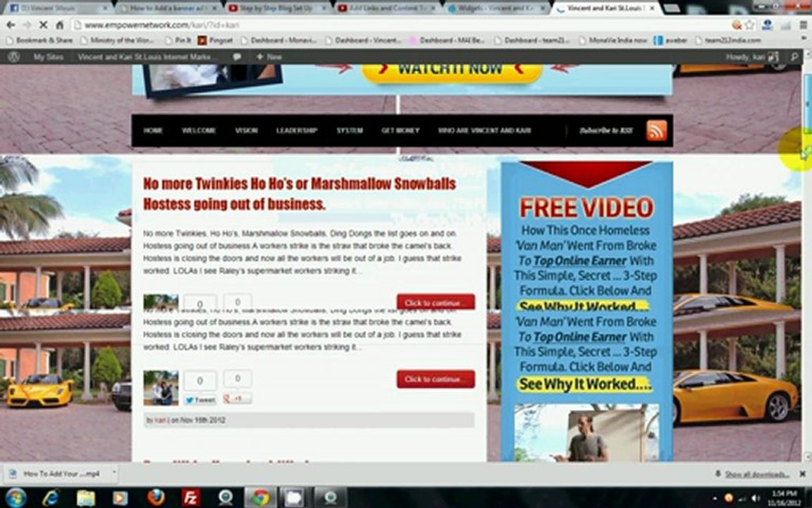Open Howdy, kari account menu
The height and width of the screenshot is (508, 812).
click(751, 57)
